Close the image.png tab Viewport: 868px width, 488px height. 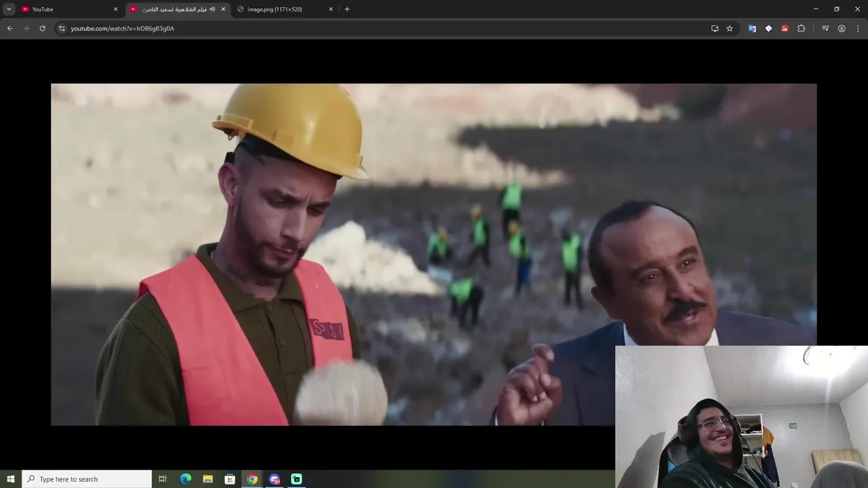(331, 9)
